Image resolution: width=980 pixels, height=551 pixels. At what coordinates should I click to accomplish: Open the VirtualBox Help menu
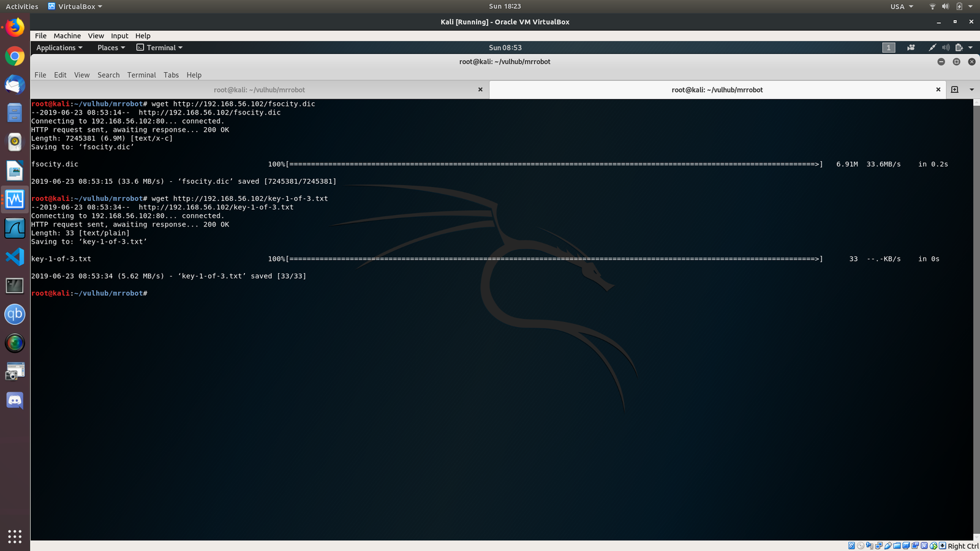(x=143, y=36)
